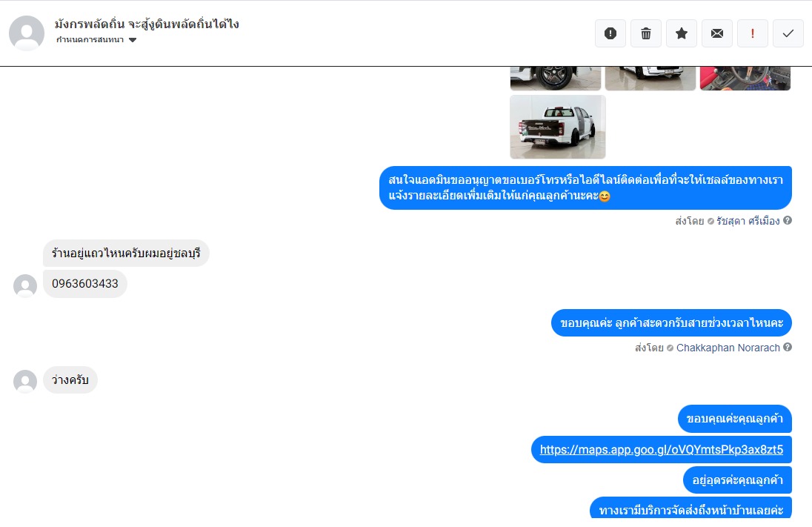
Task: Click the phone number message 0963603433
Action: 85,283
